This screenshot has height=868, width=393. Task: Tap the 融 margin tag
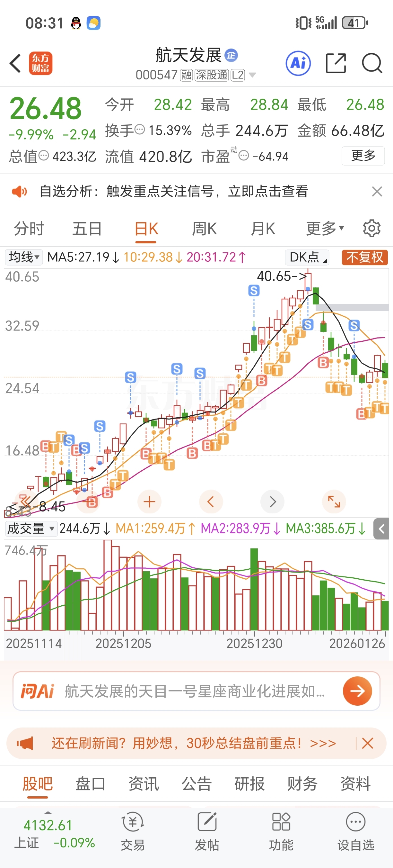point(187,75)
